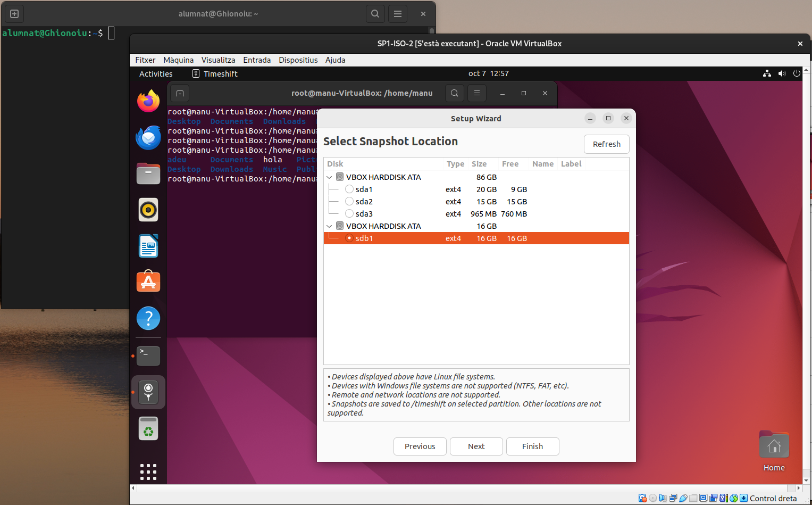The image size is (812, 505).
Task: Open the Dispositius menu in VirtualBox
Action: [x=298, y=60]
